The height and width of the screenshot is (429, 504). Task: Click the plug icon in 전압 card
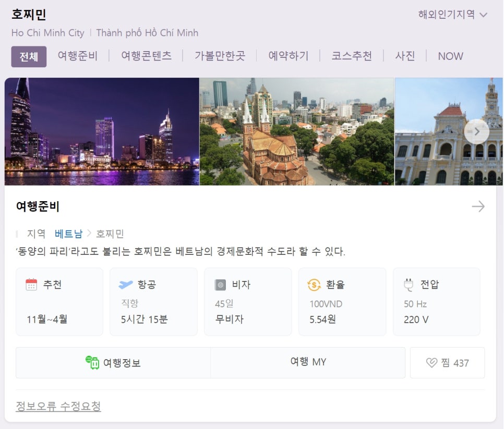pyautogui.click(x=408, y=285)
